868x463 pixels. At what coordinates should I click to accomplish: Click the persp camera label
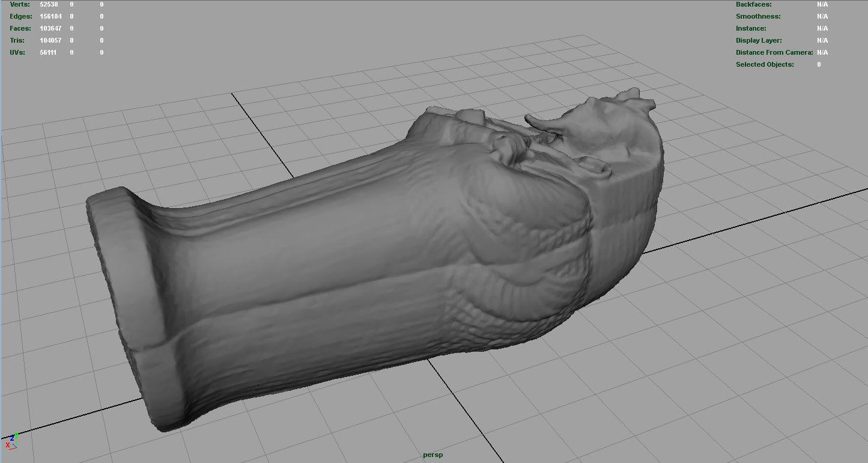pos(433,455)
